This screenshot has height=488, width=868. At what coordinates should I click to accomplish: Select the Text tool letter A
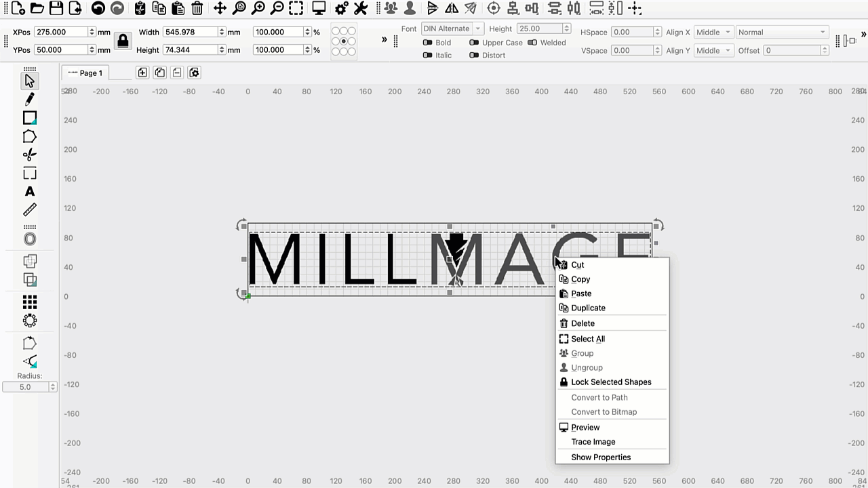29,192
